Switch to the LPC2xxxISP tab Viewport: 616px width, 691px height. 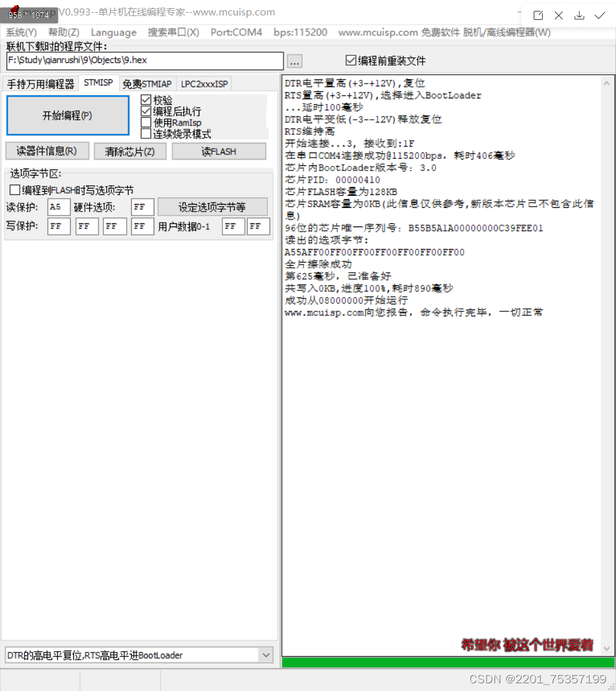coord(204,84)
